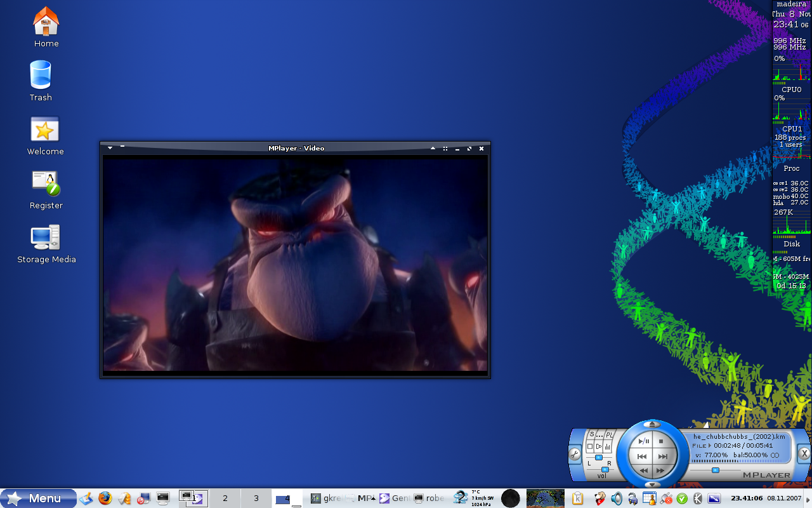This screenshot has width=812, height=508.
Task: Open the K bluetooth-style tray icon
Action: (x=699, y=498)
